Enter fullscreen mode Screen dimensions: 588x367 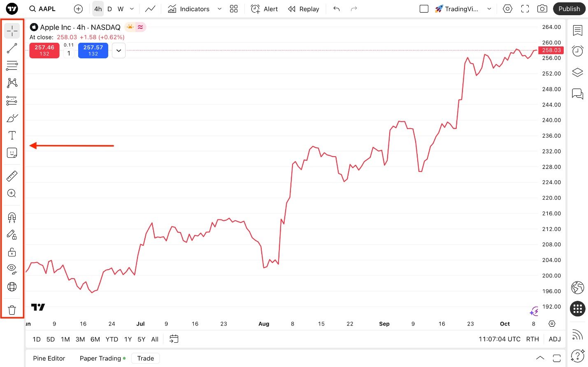(525, 9)
